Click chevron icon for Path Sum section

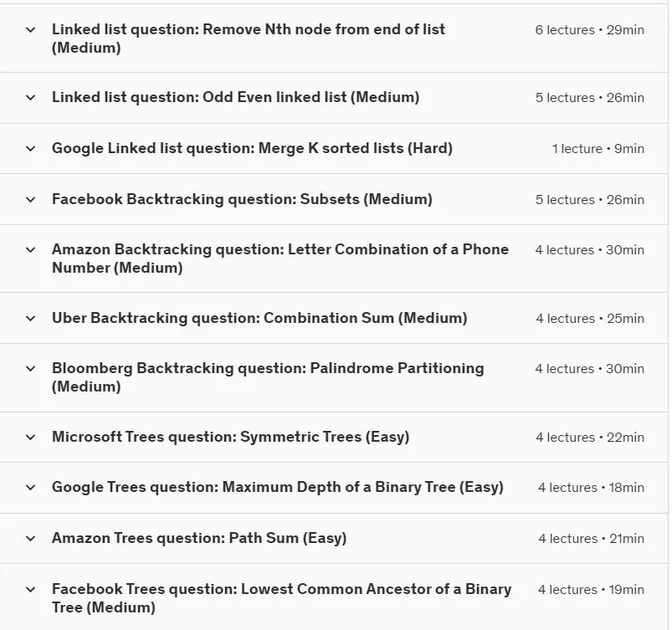click(x=30, y=538)
